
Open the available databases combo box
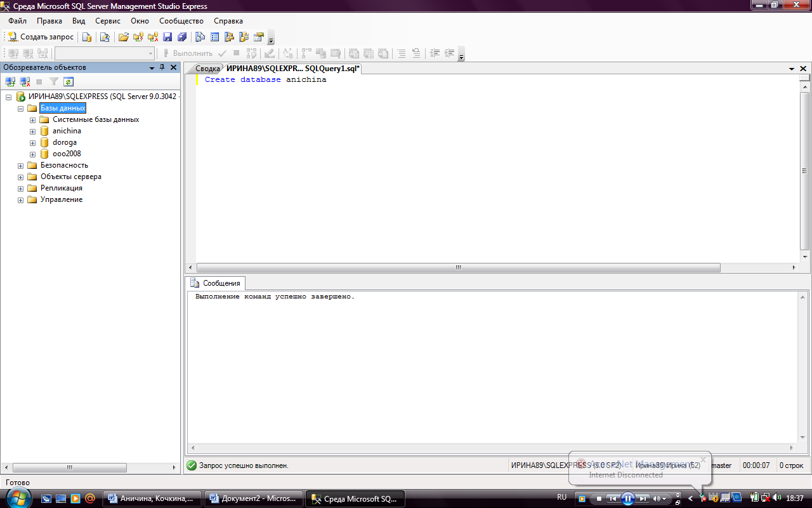tap(105, 53)
